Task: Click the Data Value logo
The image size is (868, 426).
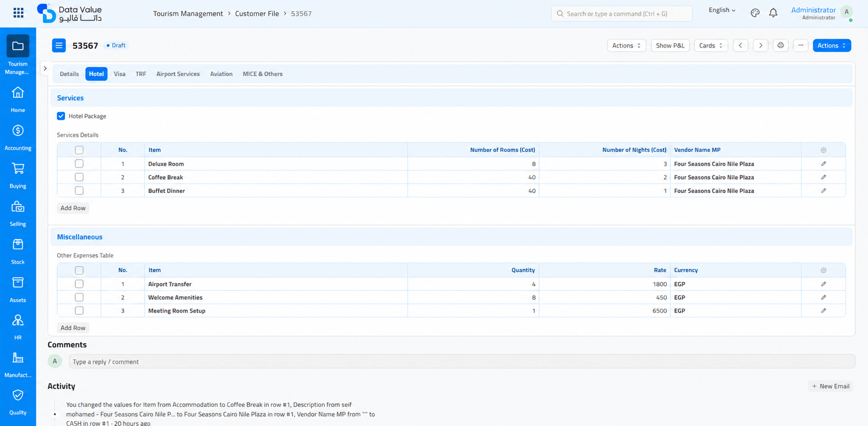Action: (x=69, y=13)
